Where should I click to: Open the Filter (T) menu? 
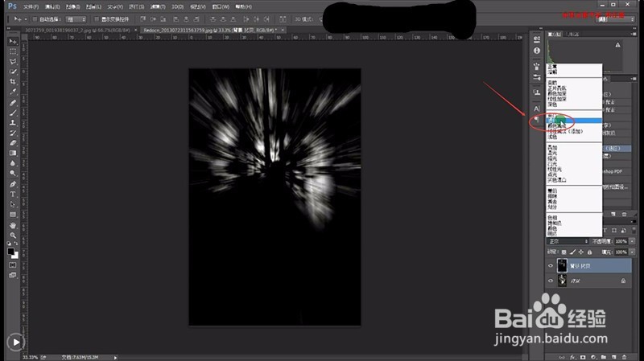pyautogui.click(x=158, y=7)
